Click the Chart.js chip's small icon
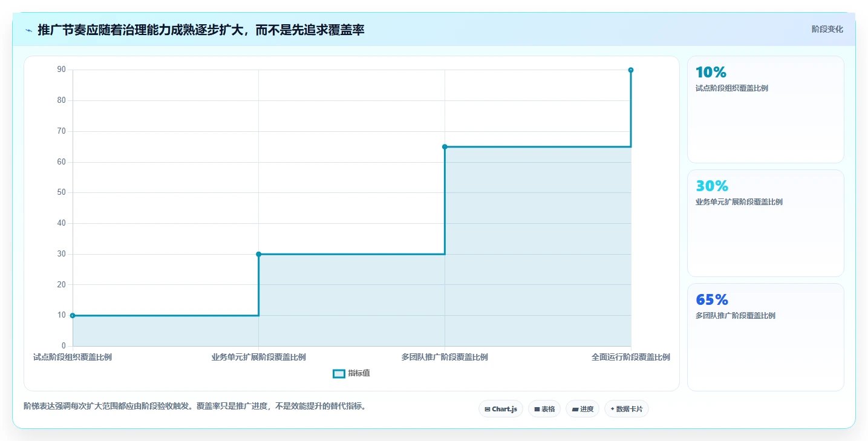The image size is (868, 441). pyautogui.click(x=488, y=410)
